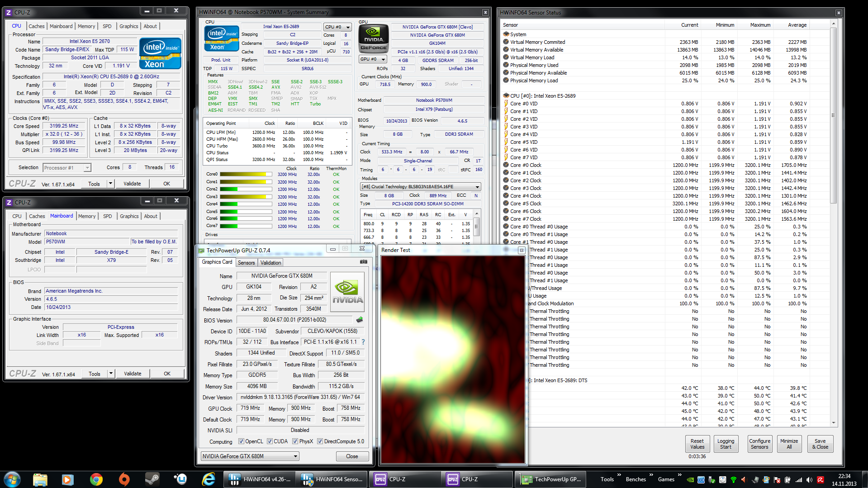Launch Uplay from the taskbar

[180, 479]
